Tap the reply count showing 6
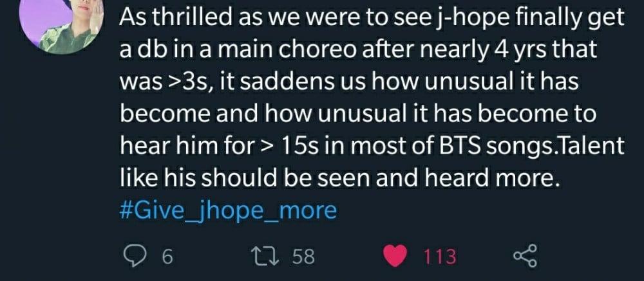Screen dimensions: 644x281 click(167, 257)
